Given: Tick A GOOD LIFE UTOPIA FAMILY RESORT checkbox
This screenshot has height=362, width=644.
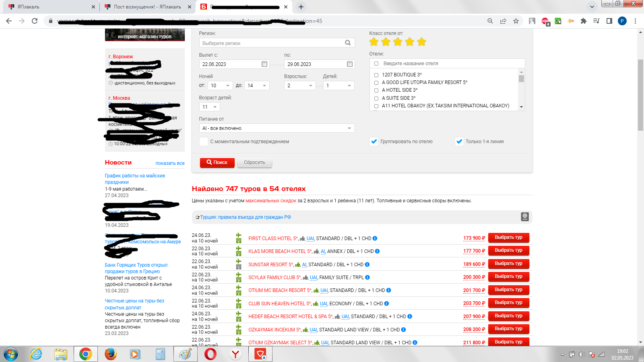Looking at the screenshot, I should pos(376,82).
